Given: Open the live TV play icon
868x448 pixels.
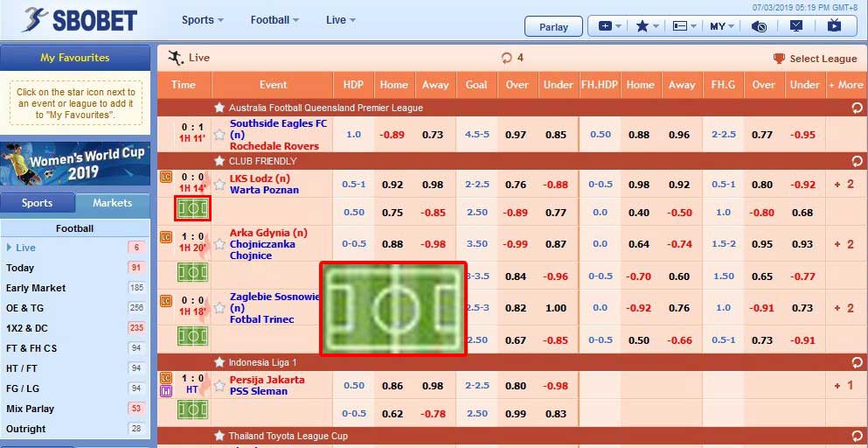Looking at the screenshot, I should click(834, 25).
